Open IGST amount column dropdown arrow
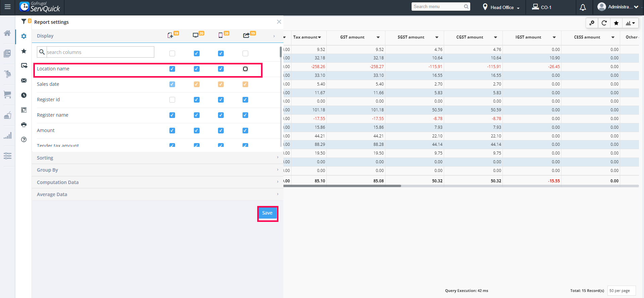 click(x=554, y=37)
